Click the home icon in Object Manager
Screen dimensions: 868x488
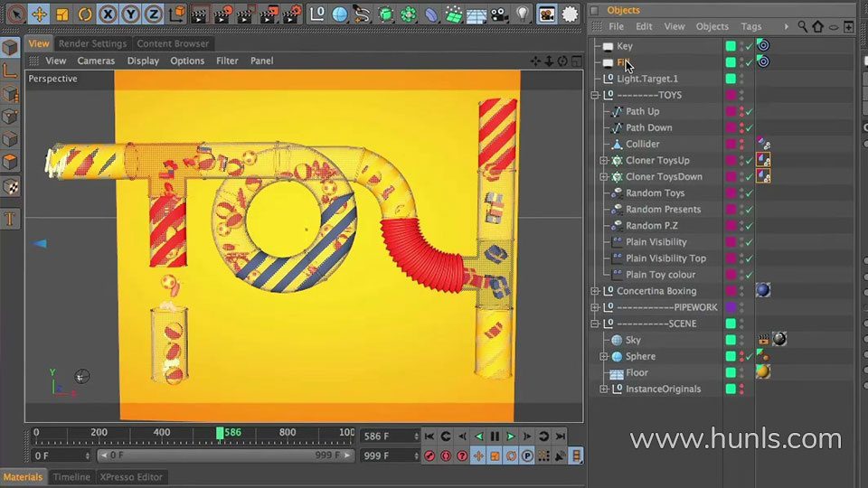click(x=817, y=26)
